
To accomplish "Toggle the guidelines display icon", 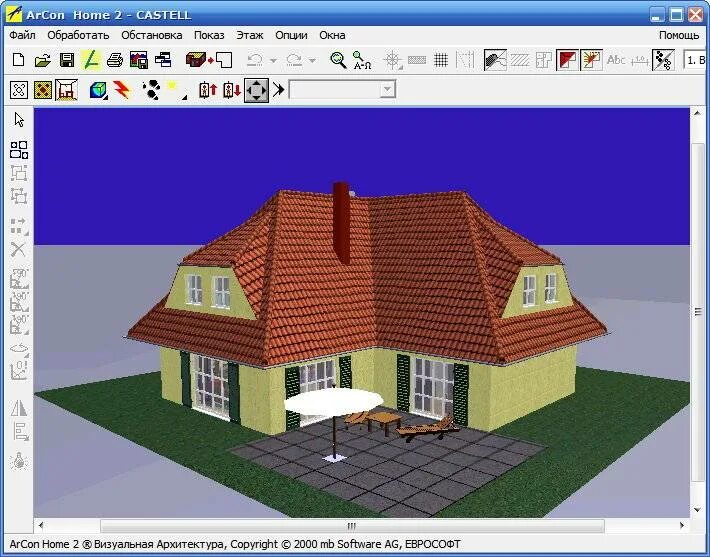I will point(465,60).
